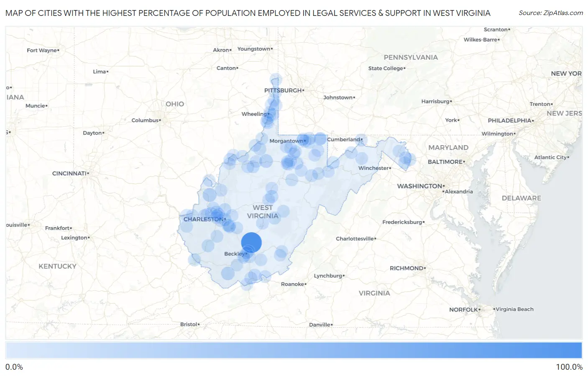
Task: Click the PITTSBURGH city label
Action: click(283, 90)
